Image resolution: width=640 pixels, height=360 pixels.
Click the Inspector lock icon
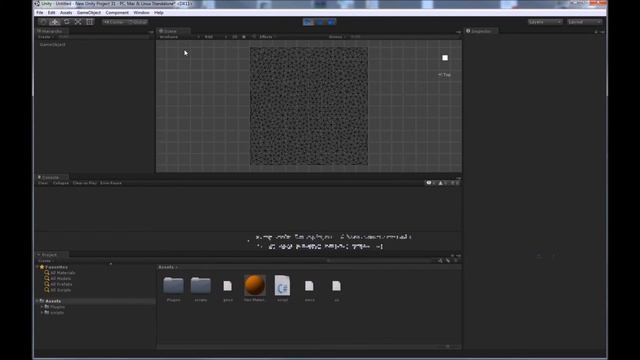tap(596, 31)
